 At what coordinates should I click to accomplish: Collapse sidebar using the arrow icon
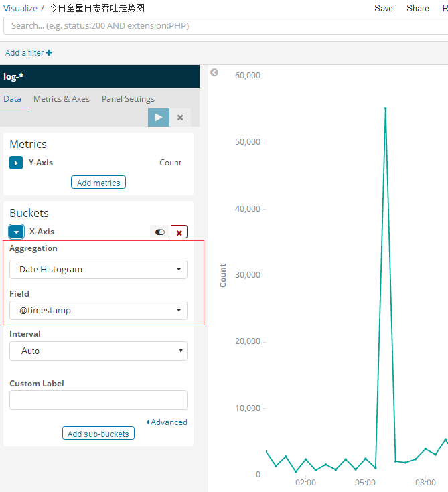[x=214, y=72]
